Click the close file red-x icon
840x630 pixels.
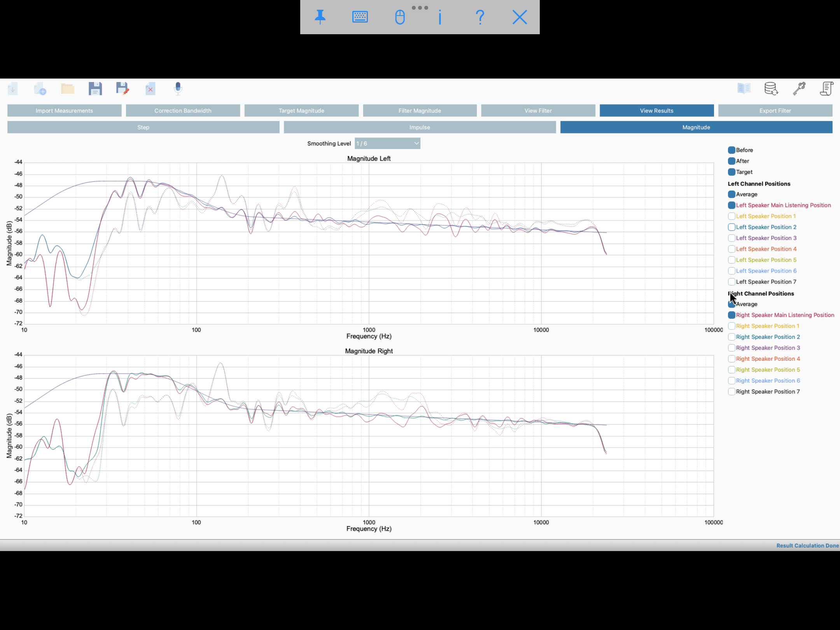coord(150,89)
